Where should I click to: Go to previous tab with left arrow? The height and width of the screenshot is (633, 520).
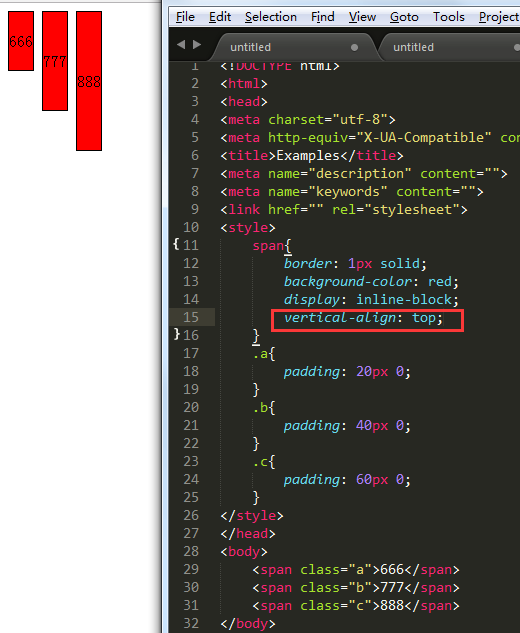point(181,44)
